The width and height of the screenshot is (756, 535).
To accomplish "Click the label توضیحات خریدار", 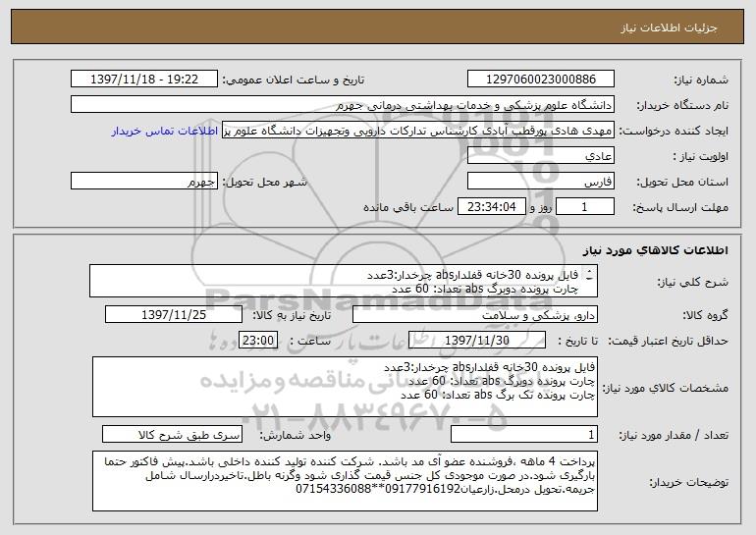I will tap(689, 482).
